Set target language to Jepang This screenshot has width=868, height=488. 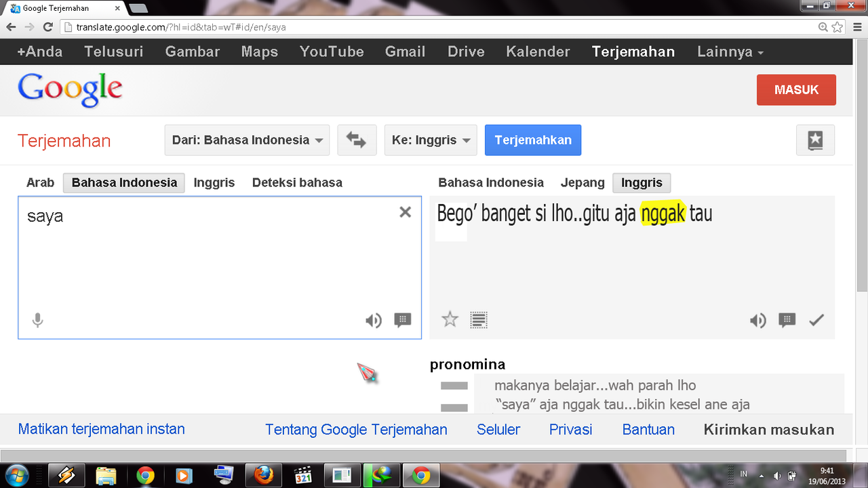click(583, 182)
